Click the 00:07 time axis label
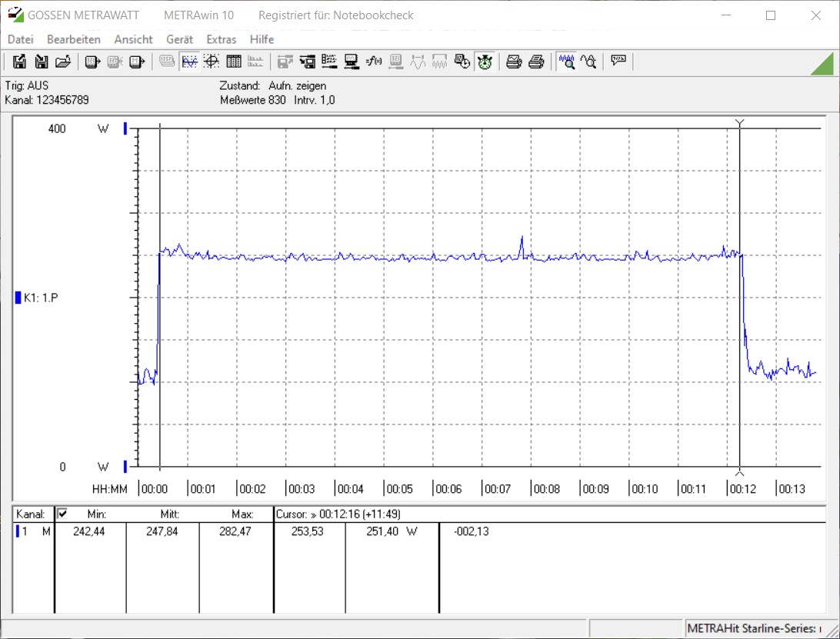 coord(498,489)
